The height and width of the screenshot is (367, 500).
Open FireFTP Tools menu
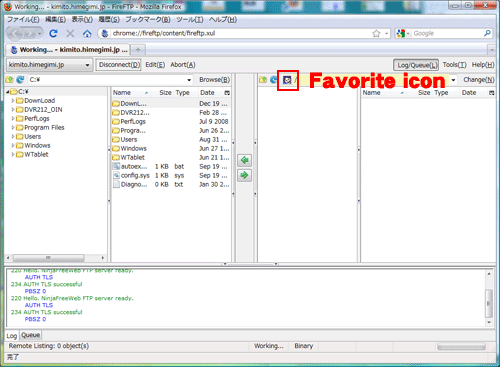click(454, 65)
